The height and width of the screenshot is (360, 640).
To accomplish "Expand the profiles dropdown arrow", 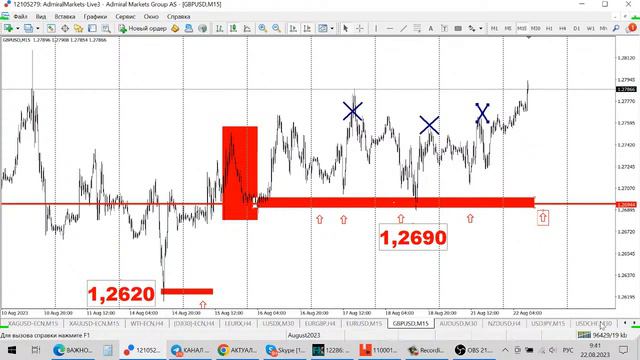I will [x=38, y=28].
